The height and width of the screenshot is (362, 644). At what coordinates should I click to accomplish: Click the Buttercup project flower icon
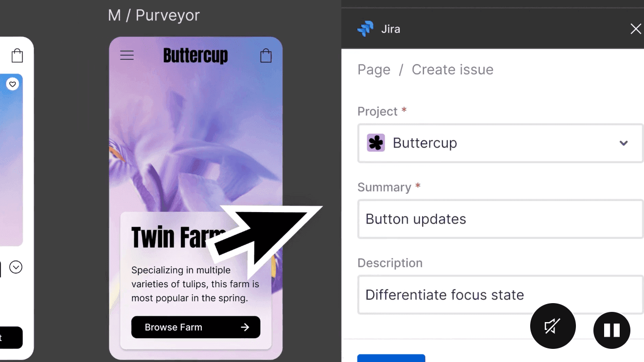point(376,143)
